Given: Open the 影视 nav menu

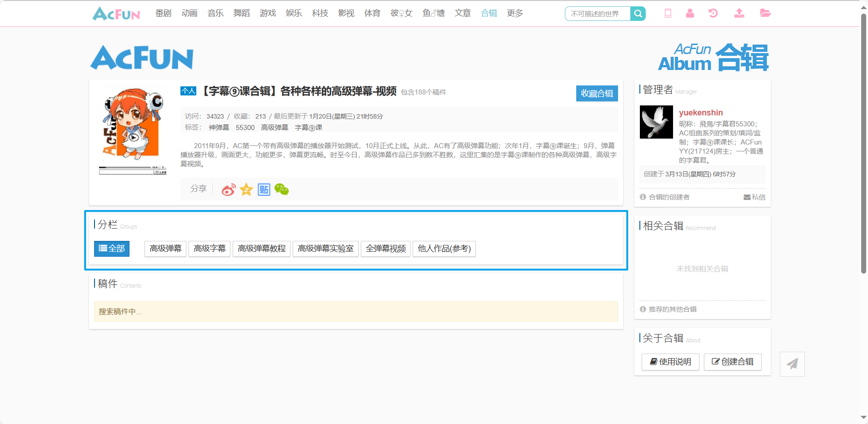Looking at the screenshot, I should pos(346,13).
